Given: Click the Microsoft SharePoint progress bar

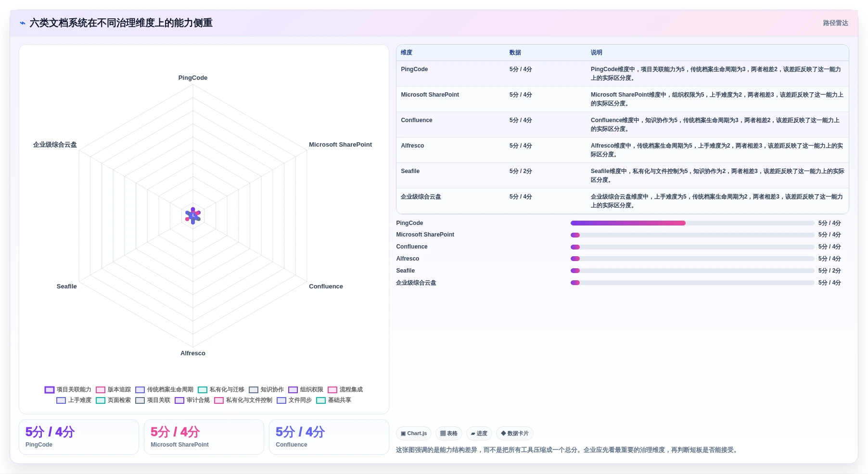Looking at the screenshot, I should (x=692, y=235).
